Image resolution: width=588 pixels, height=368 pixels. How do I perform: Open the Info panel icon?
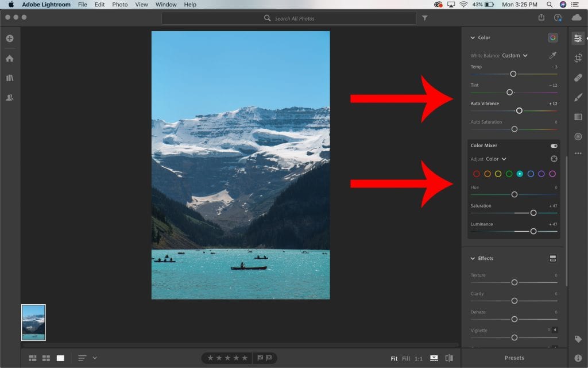click(578, 358)
